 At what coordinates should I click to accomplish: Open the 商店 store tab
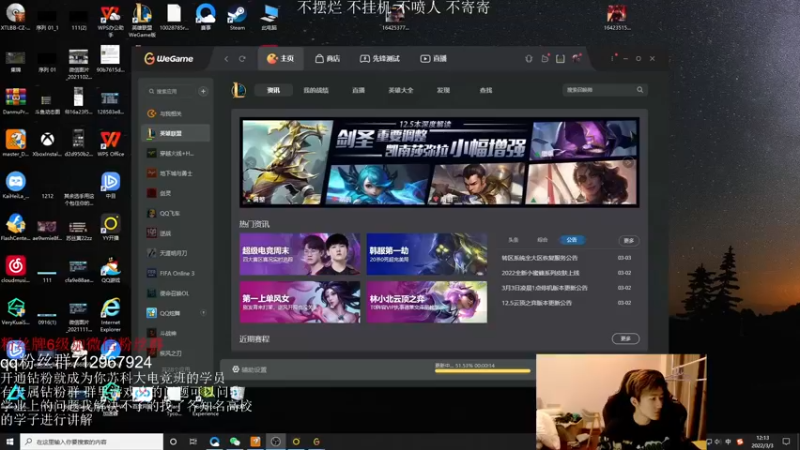[x=328, y=59]
